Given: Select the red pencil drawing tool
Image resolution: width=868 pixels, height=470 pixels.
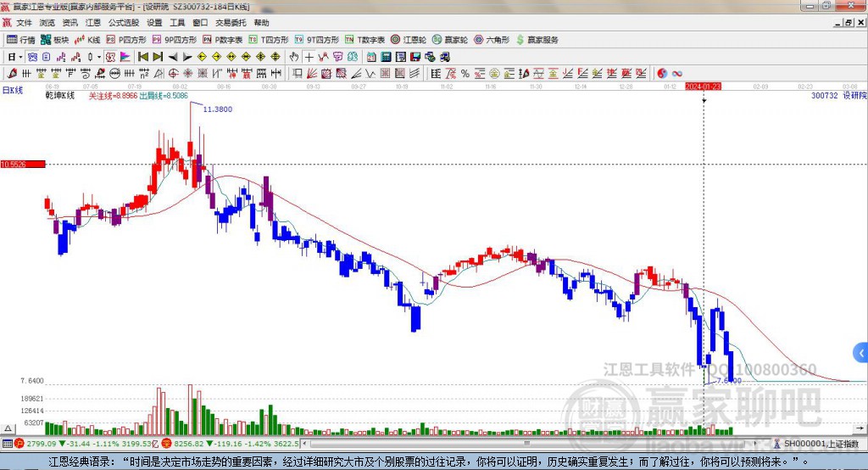Looking at the screenshot, I should (12, 73).
